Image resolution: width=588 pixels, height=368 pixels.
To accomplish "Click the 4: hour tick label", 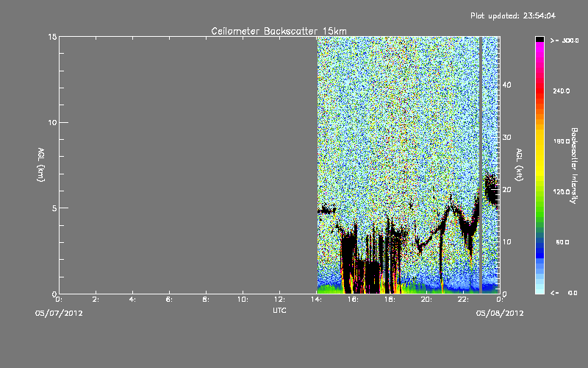I will pos(132,300).
